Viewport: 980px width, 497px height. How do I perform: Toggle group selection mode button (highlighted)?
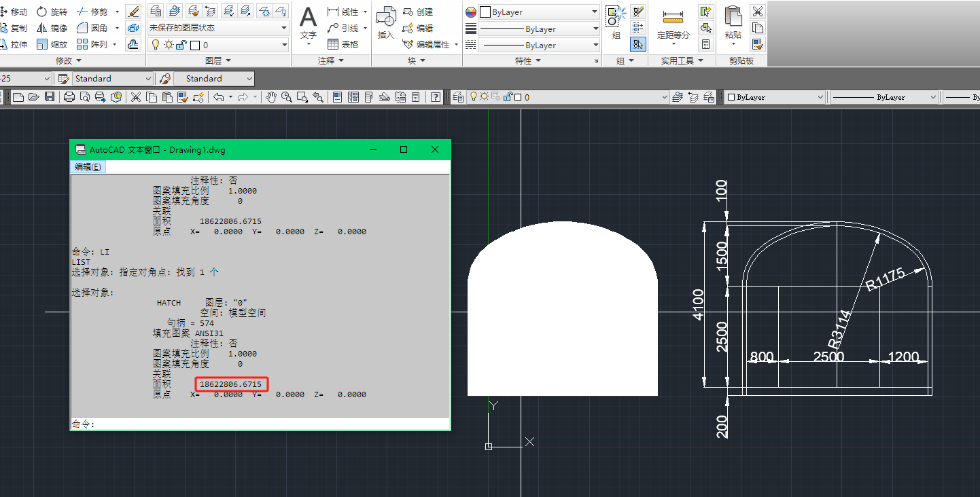coord(637,44)
